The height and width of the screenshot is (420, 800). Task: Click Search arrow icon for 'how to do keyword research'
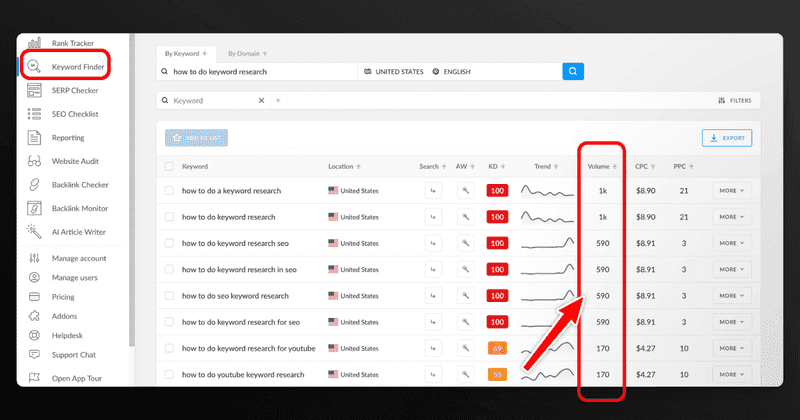(x=433, y=217)
